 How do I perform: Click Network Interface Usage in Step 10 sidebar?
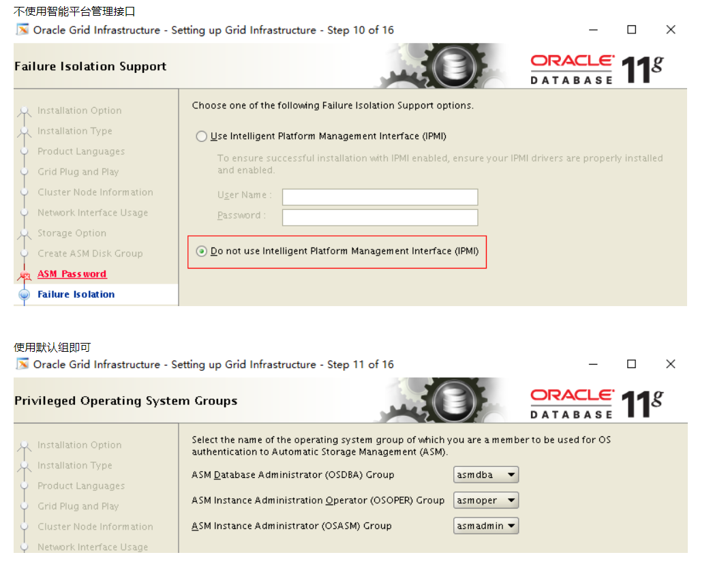coord(93,213)
